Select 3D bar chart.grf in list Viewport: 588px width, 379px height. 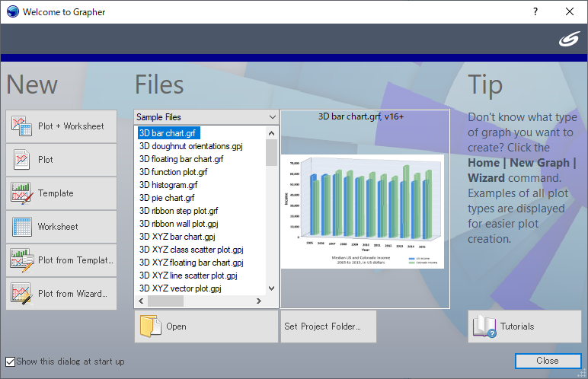(x=169, y=133)
